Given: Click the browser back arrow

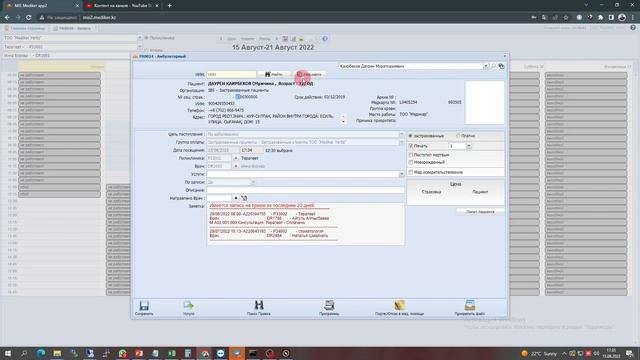Looking at the screenshot, I should (x=7, y=18).
